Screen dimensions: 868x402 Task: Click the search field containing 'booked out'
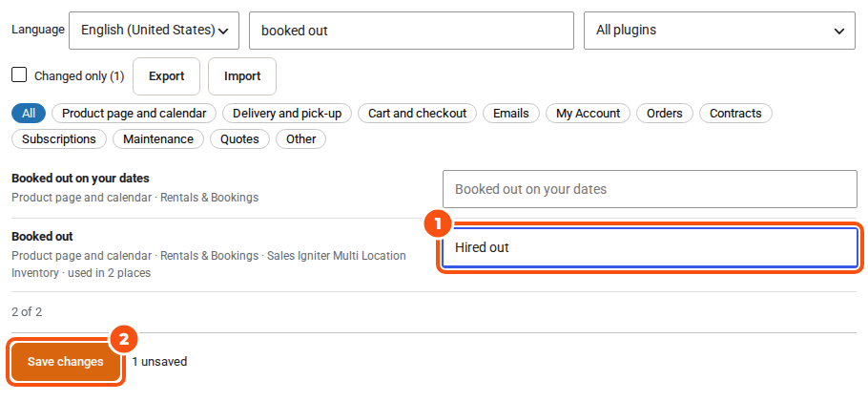coord(411,31)
